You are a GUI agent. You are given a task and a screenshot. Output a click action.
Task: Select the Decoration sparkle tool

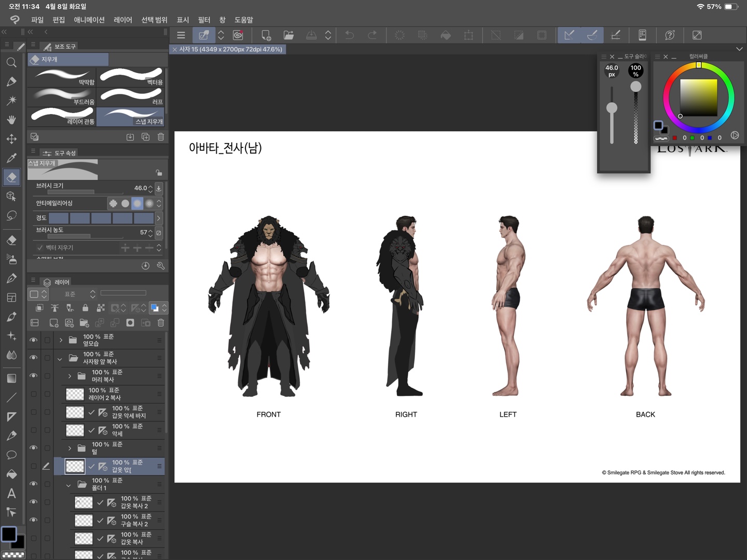11,336
